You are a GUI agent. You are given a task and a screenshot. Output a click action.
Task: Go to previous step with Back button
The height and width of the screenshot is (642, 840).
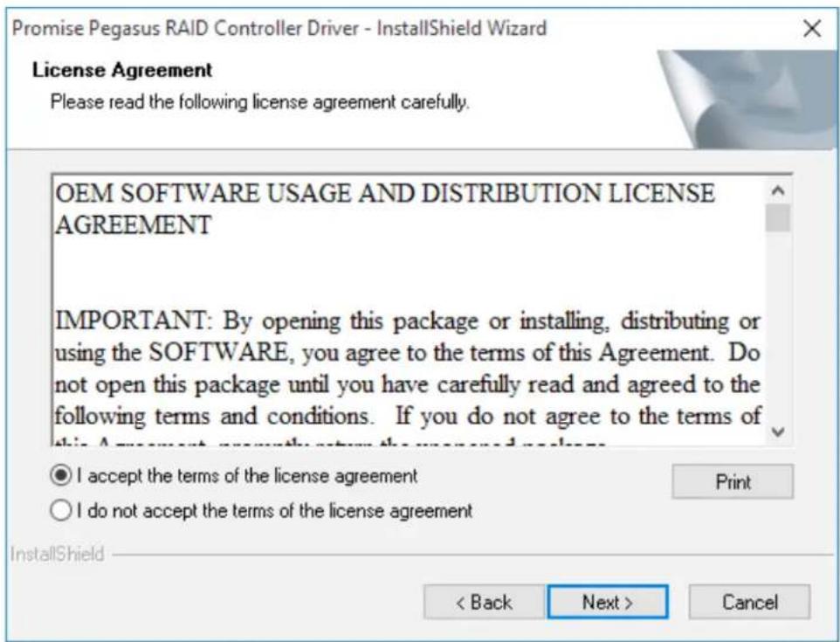coord(485,602)
